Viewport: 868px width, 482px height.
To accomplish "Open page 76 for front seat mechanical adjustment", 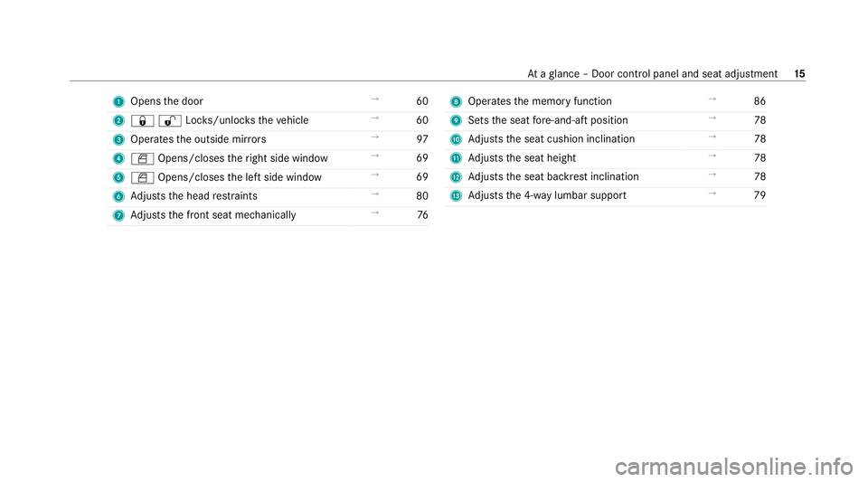I will click(x=422, y=214).
